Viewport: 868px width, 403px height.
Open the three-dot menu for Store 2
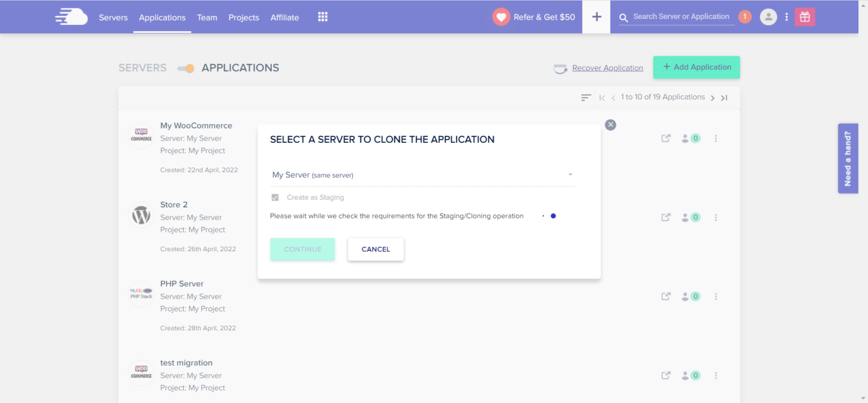(716, 217)
